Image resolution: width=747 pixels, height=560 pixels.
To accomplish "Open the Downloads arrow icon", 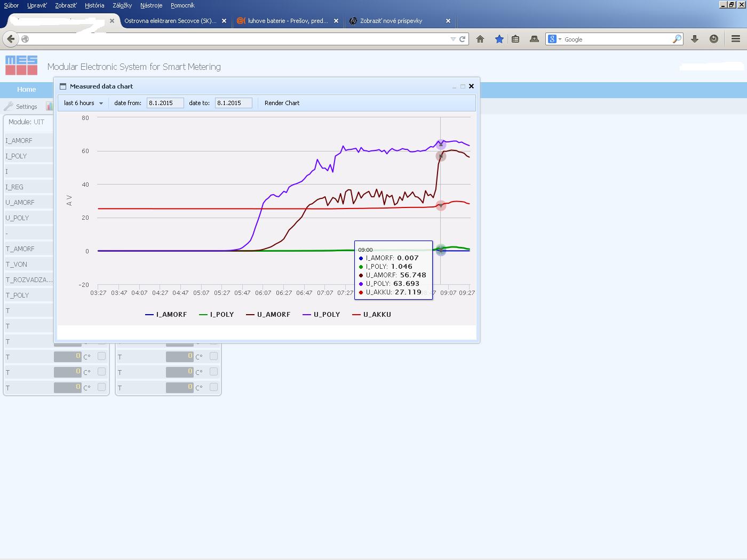I will point(695,39).
